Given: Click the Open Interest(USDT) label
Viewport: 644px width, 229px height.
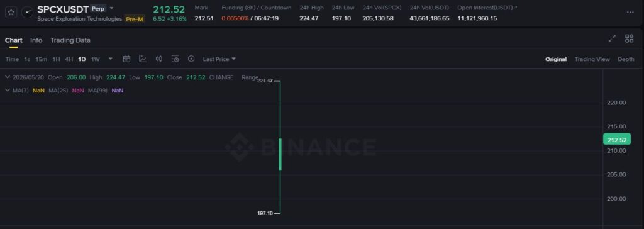Looking at the screenshot, I should (x=485, y=8).
